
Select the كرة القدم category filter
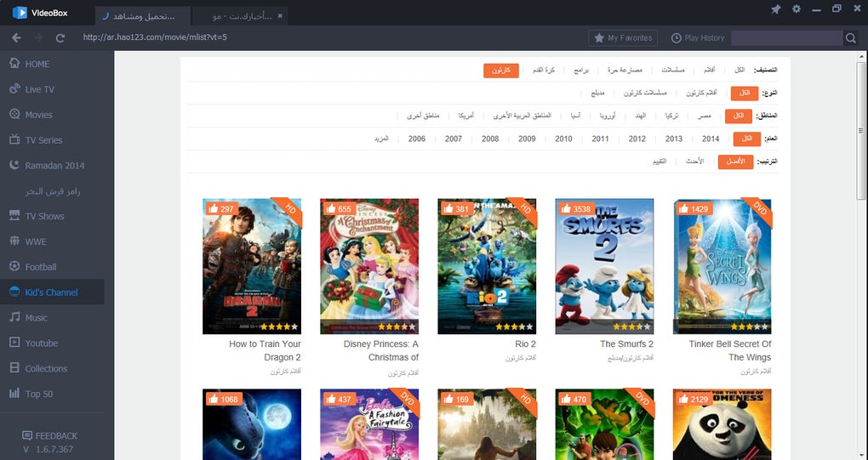[544, 71]
